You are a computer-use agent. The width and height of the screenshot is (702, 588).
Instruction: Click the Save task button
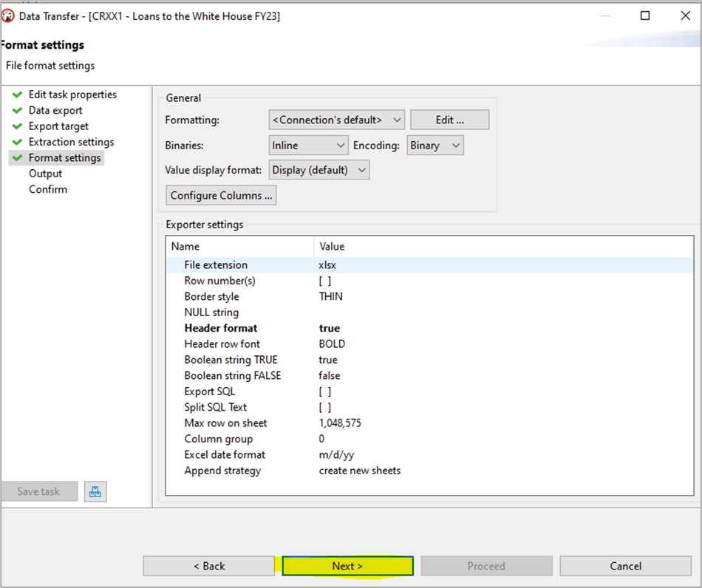pos(39,491)
